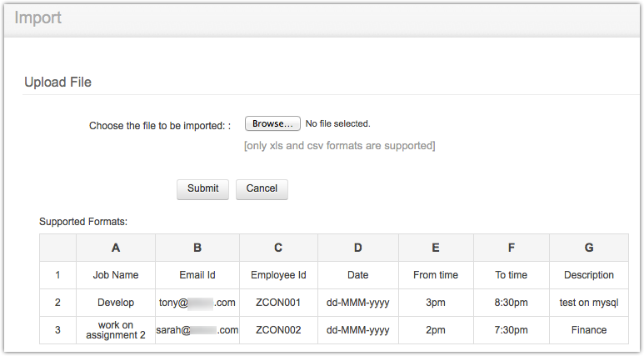Viewport: 644px width, 356px height.
Task: Select column D header
Action: 357,248
